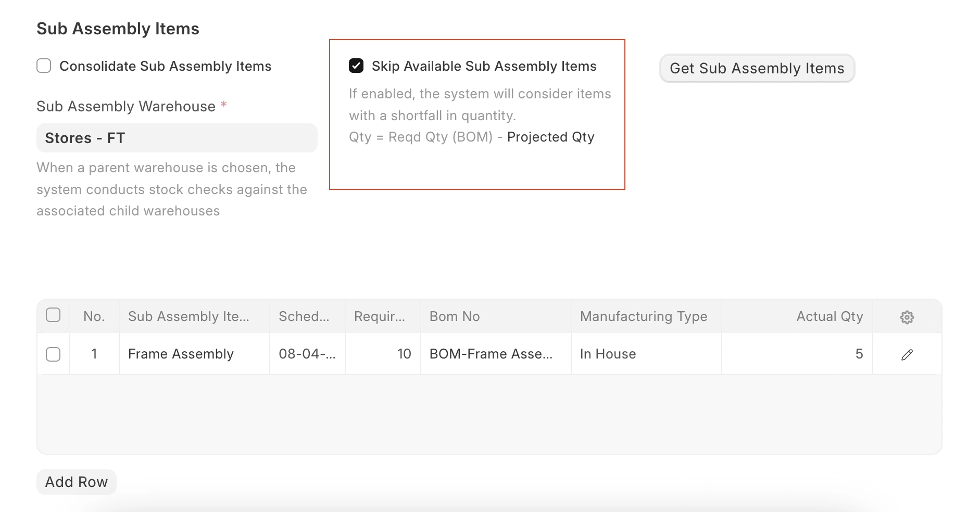Open the Projected Qty link

point(550,137)
